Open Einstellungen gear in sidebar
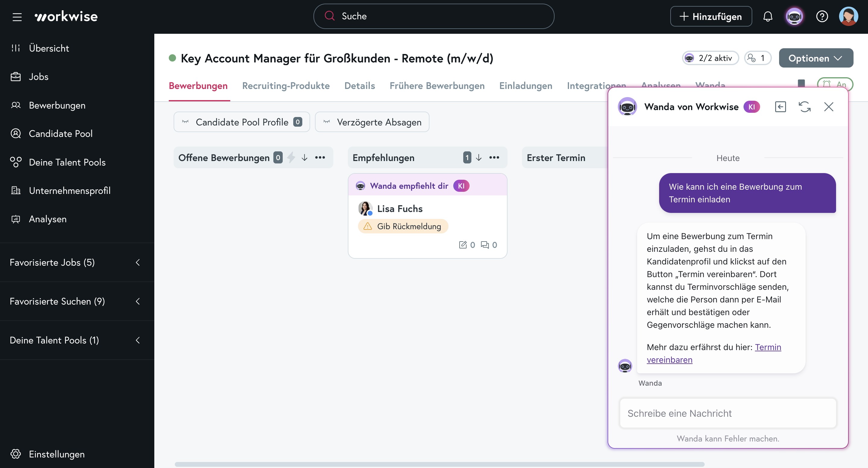868x468 pixels. pos(16,454)
